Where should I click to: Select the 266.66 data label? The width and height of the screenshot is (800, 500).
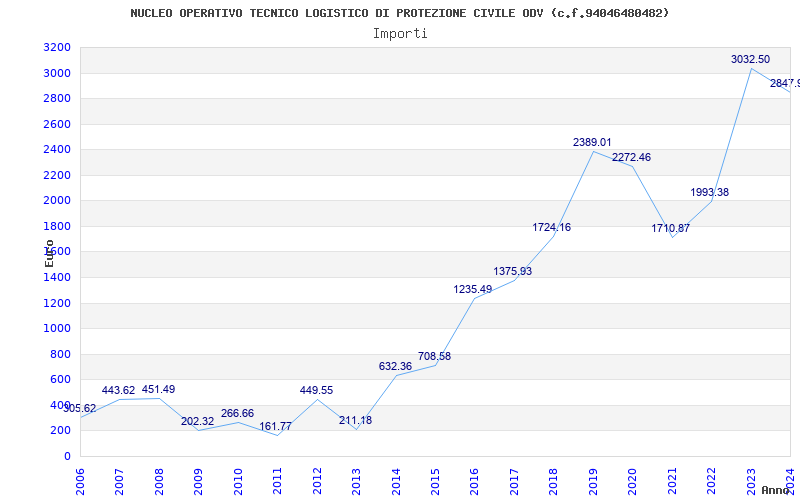point(237,413)
